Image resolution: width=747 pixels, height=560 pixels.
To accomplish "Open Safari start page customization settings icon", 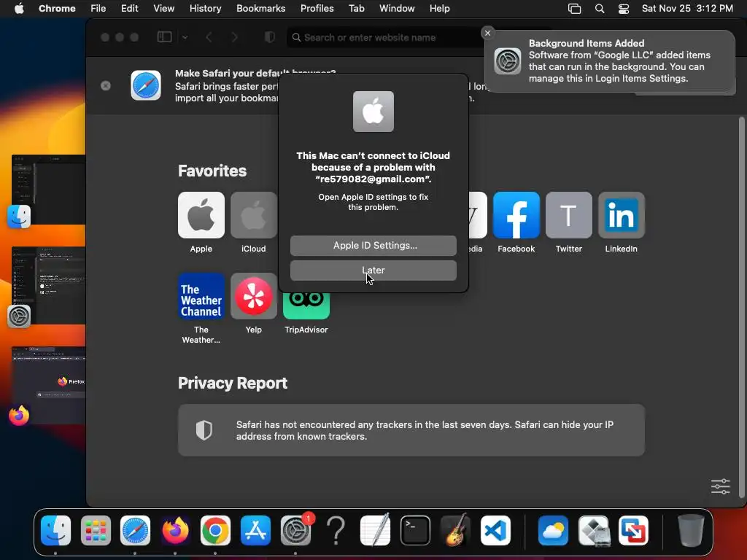I will tap(720, 486).
